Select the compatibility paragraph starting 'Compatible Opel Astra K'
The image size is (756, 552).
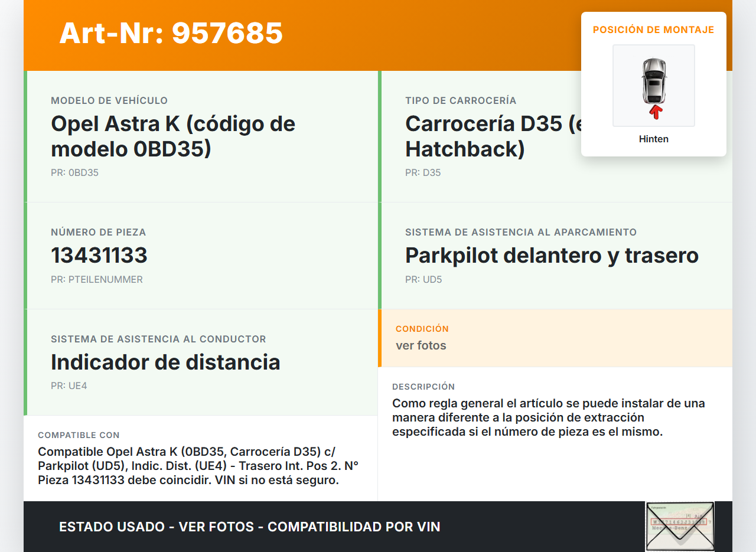198,466
